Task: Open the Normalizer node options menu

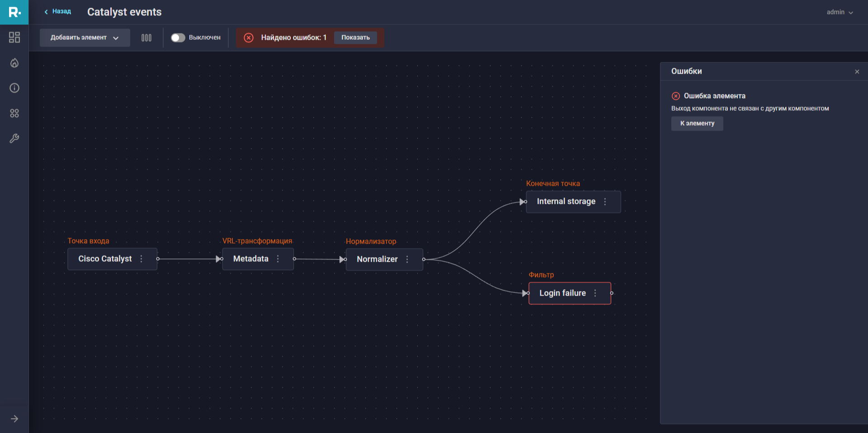Action: pyautogui.click(x=407, y=259)
